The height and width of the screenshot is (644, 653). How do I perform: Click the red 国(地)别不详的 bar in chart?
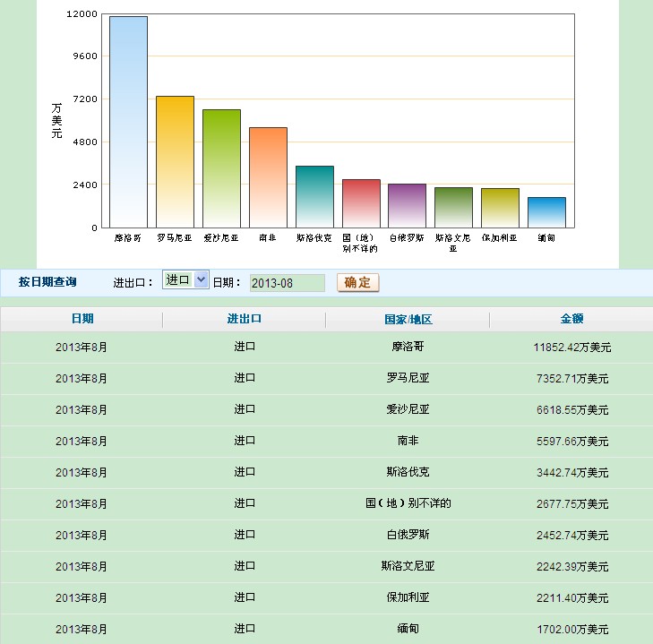coord(362,203)
